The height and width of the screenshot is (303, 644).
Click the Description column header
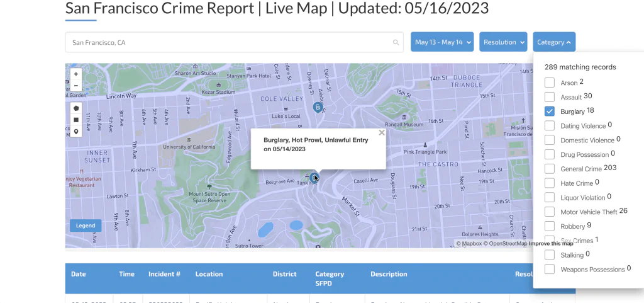[x=389, y=274]
